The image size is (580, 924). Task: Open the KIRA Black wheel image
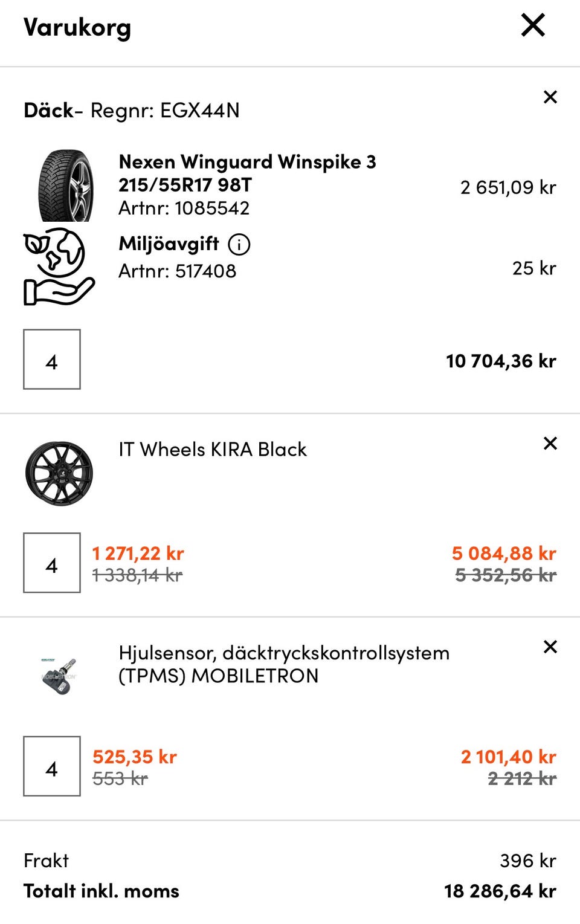click(59, 473)
